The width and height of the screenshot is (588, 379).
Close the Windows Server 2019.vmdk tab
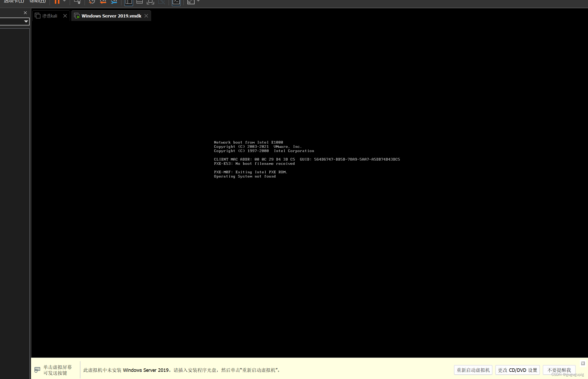click(x=146, y=16)
